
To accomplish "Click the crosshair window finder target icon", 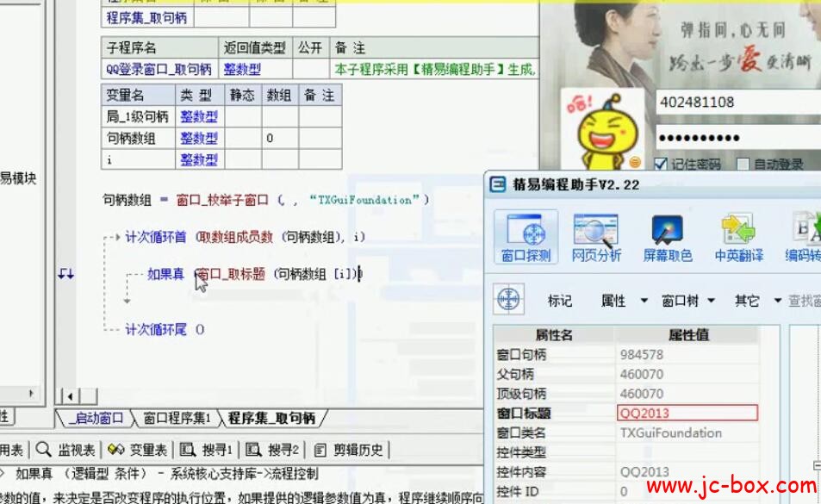I will point(508,299).
